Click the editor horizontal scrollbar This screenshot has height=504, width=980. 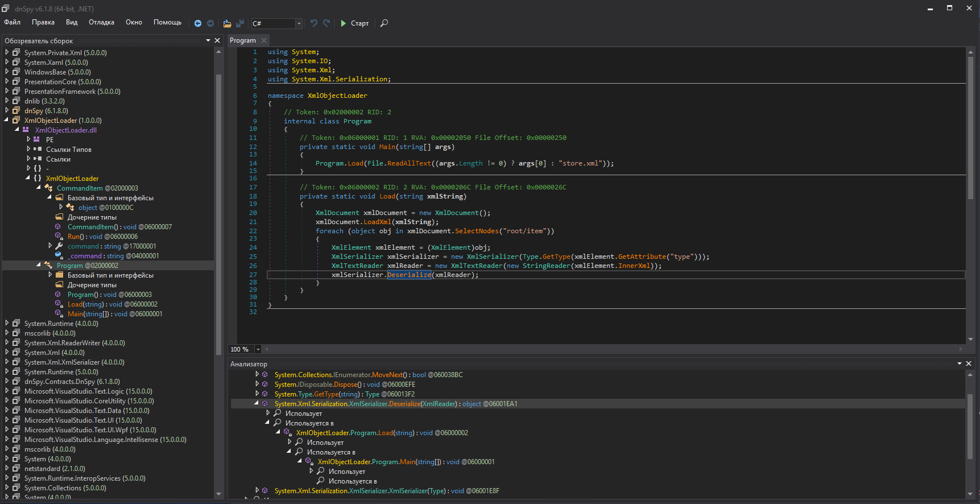pos(614,349)
